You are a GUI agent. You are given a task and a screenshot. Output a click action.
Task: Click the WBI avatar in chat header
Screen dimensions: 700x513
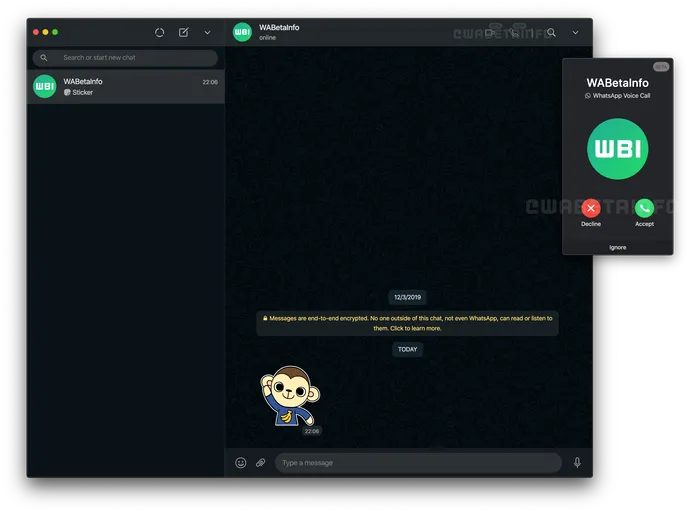[242, 32]
